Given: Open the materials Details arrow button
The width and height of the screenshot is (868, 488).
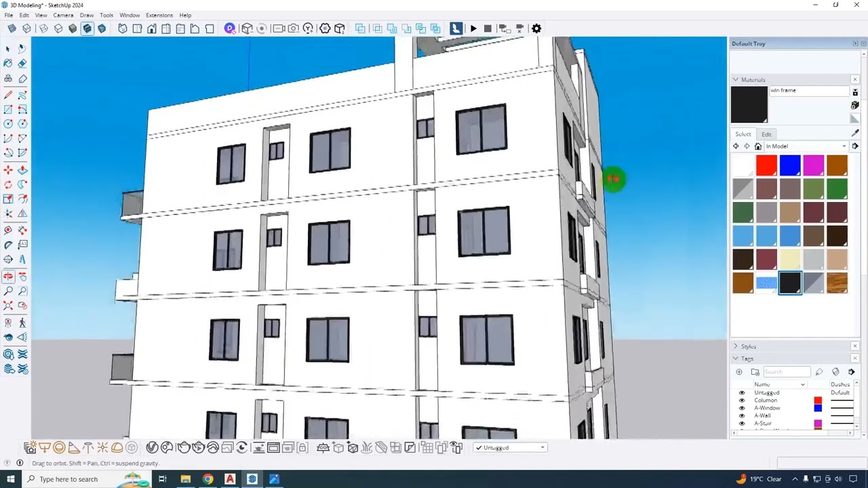Looking at the screenshot, I should point(855,146).
